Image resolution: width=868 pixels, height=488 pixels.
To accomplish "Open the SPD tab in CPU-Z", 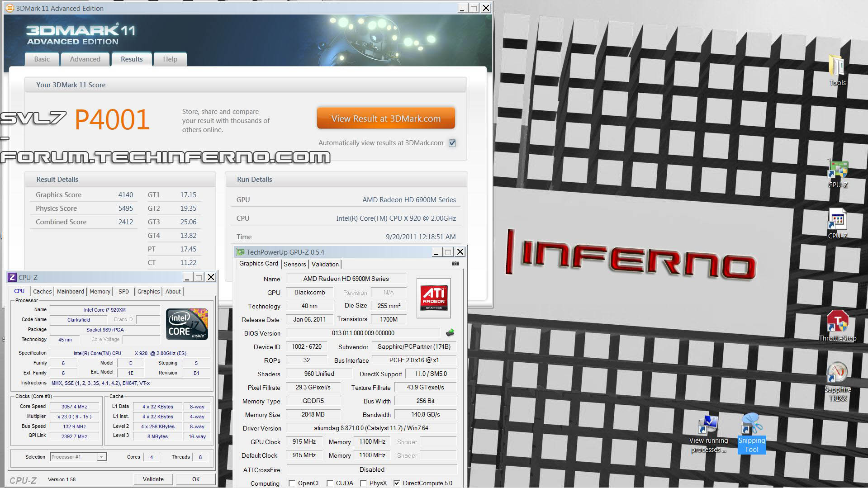I will pyautogui.click(x=124, y=292).
